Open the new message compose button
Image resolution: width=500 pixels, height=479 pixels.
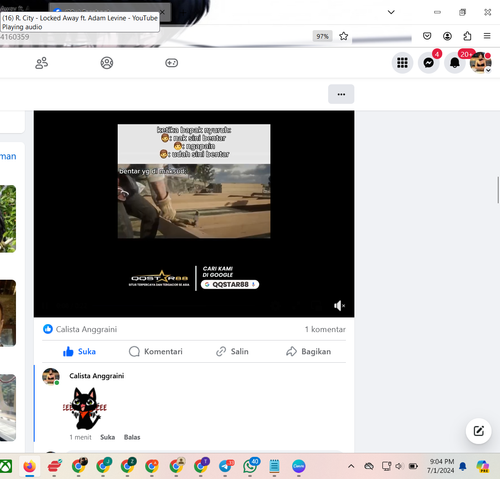(x=478, y=431)
